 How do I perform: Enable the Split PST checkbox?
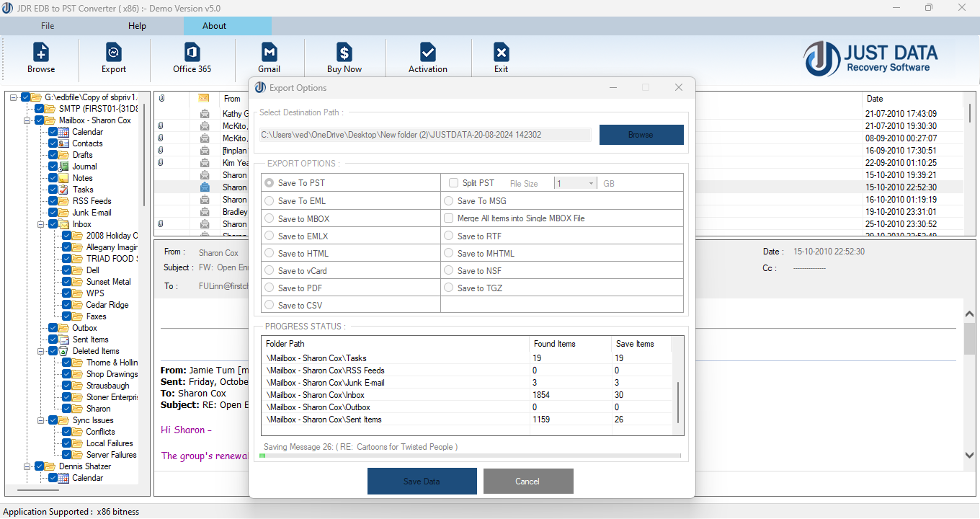453,183
